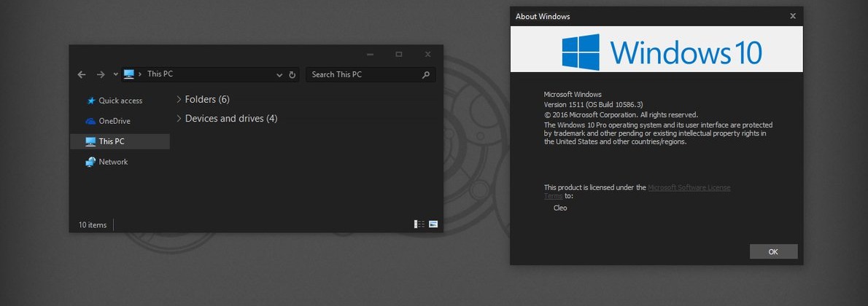Click in the Search This PC field
This screenshot has height=306, width=868.
(x=371, y=75)
